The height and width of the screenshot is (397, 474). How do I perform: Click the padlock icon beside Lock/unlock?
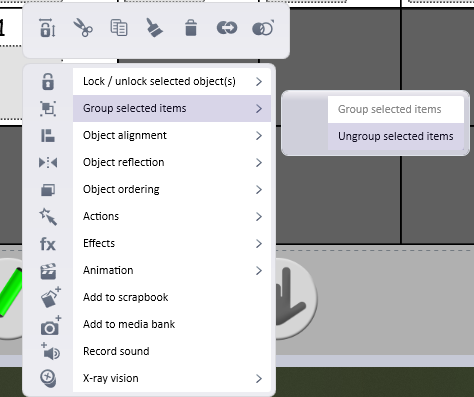click(x=48, y=82)
